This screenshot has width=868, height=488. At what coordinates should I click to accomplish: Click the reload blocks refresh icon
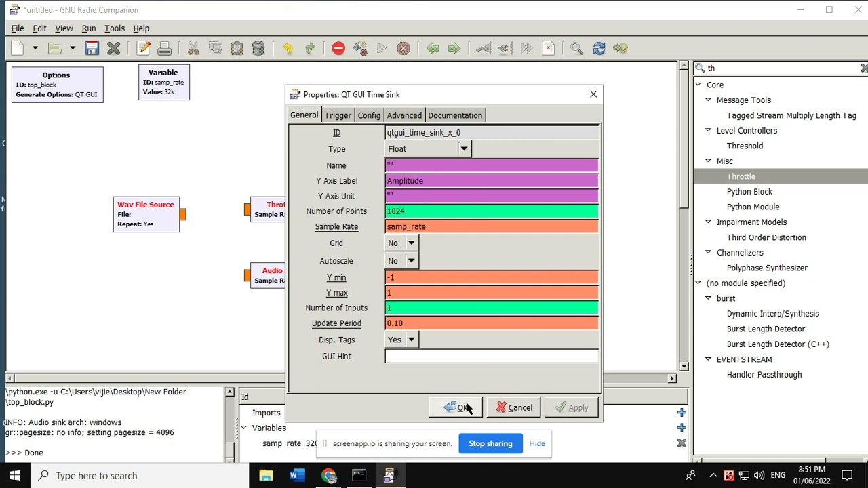(x=599, y=48)
